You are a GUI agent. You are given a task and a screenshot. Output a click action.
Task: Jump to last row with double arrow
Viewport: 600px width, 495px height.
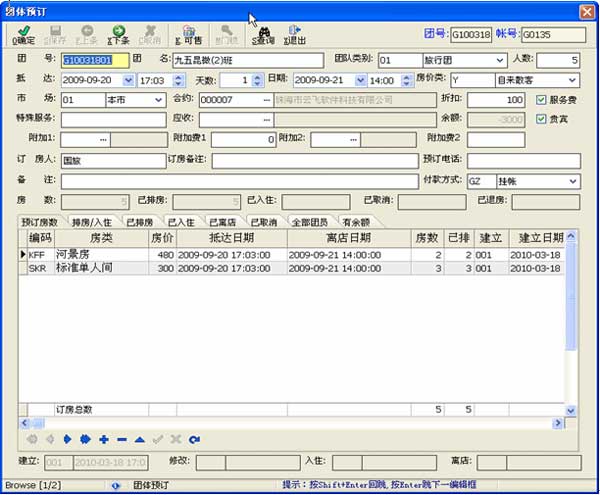pyautogui.click(x=85, y=440)
